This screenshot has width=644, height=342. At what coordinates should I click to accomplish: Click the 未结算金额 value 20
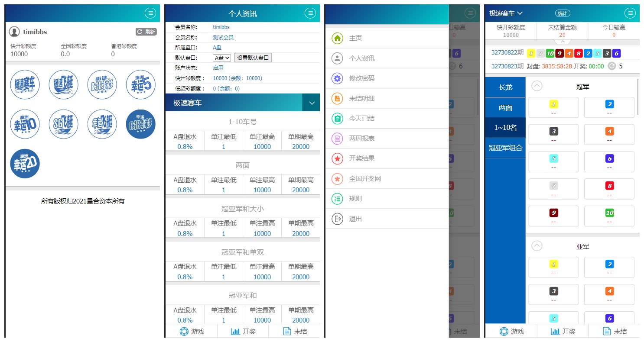(562, 35)
